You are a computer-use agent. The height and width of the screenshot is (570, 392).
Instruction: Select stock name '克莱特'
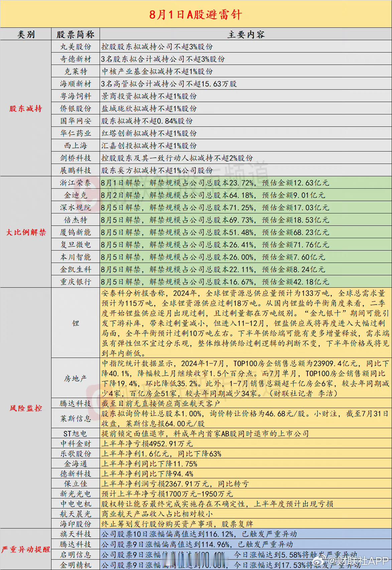pyautogui.click(x=76, y=72)
